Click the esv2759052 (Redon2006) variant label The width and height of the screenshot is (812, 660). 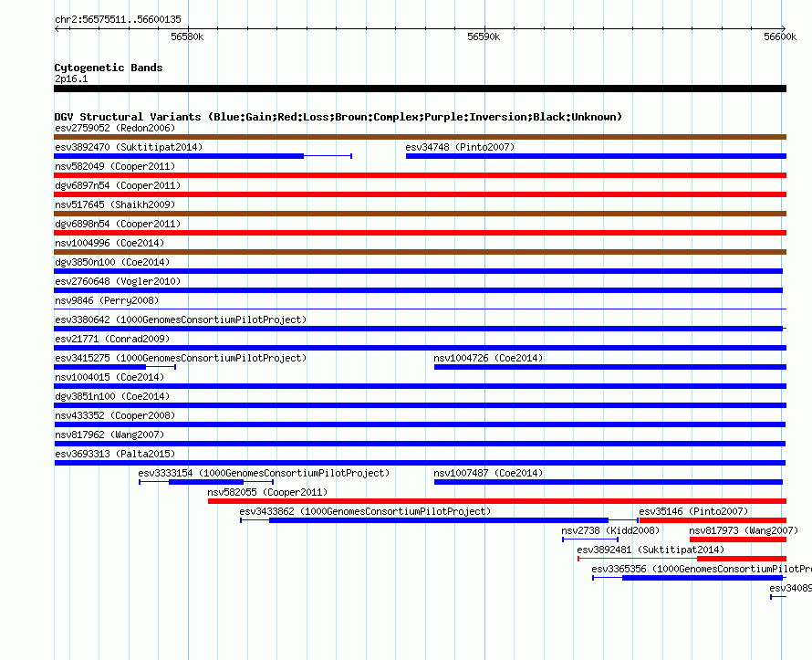[115, 128]
